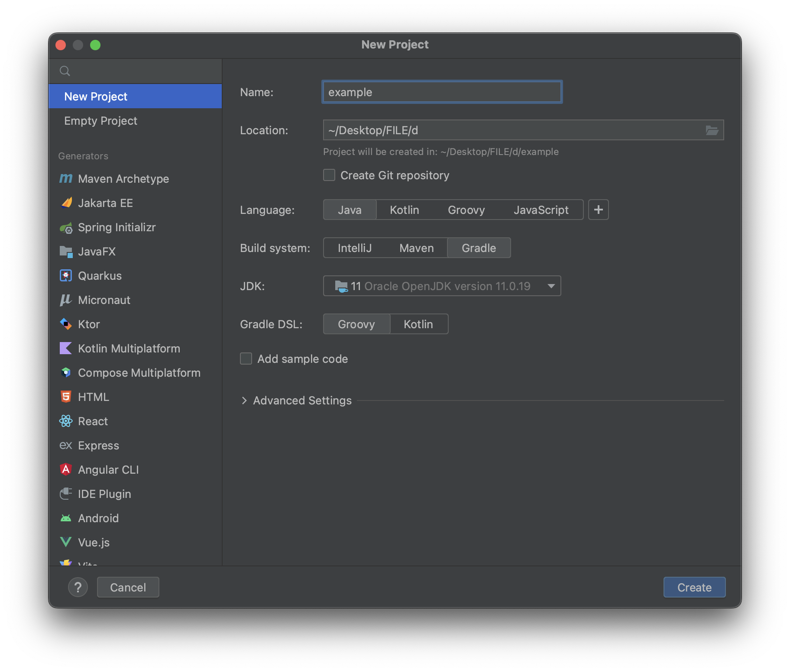Click the Maven Archetype icon

pyautogui.click(x=66, y=178)
